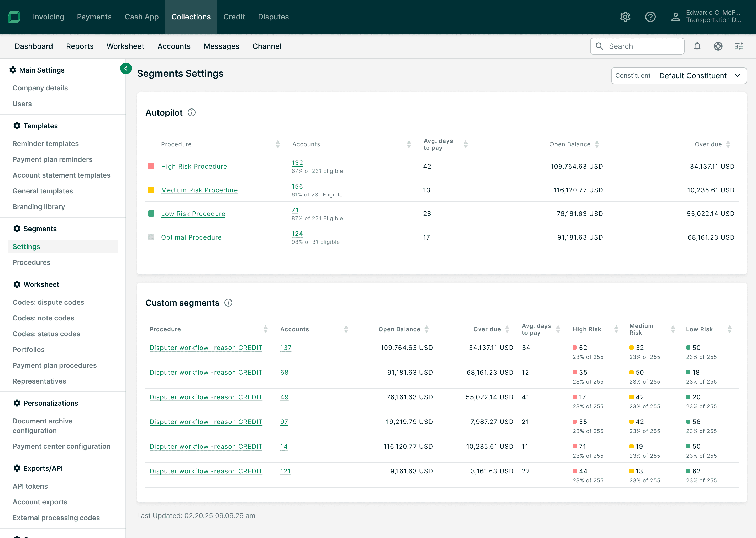Click the Custom segments info icon
Viewport: 756px width, 538px height.
228,303
